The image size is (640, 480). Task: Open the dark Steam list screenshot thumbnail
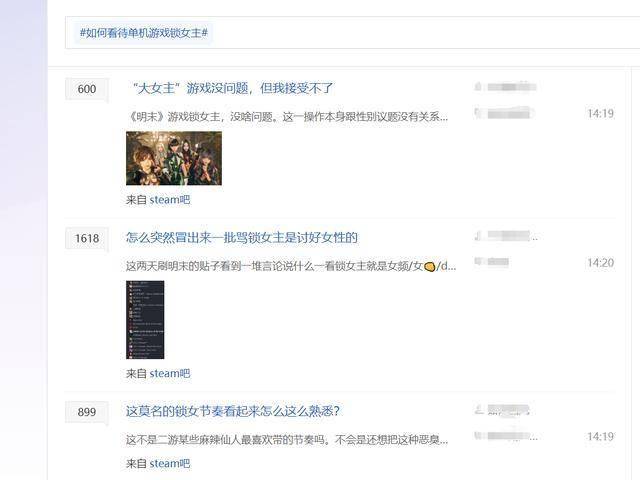[x=145, y=320]
